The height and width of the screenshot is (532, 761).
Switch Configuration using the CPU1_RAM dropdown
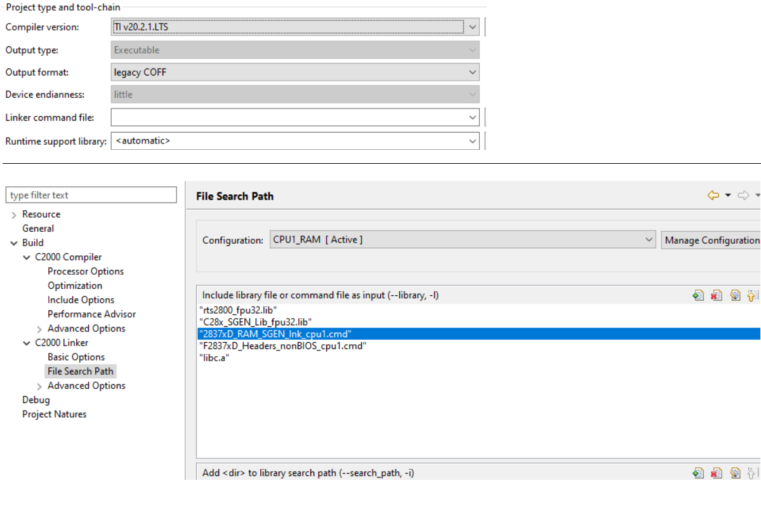[x=647, y=239]
